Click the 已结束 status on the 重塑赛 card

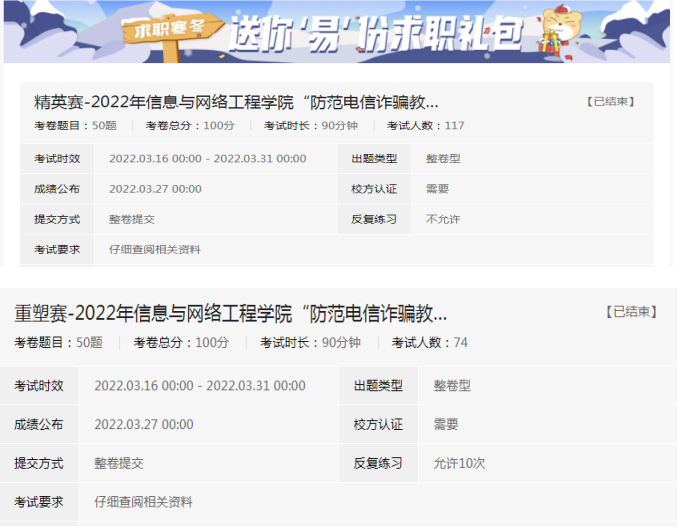click(x=631, y=312)
